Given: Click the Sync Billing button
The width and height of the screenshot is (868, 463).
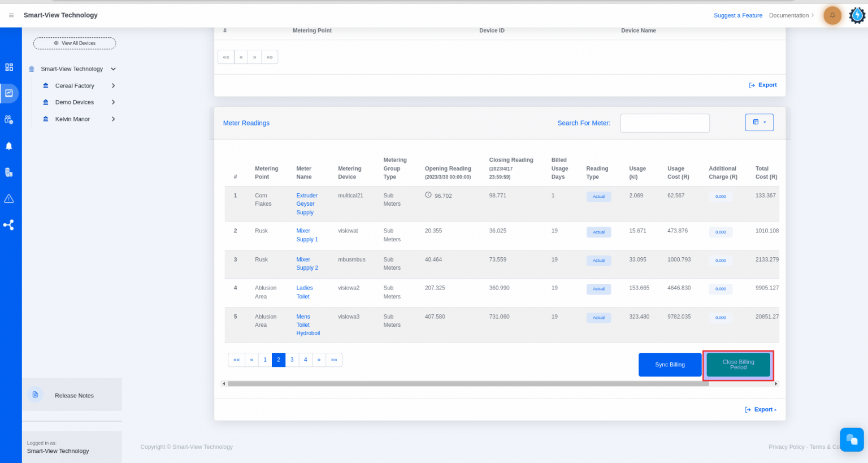Looking at the screenshot, I should tap(670, 365).
